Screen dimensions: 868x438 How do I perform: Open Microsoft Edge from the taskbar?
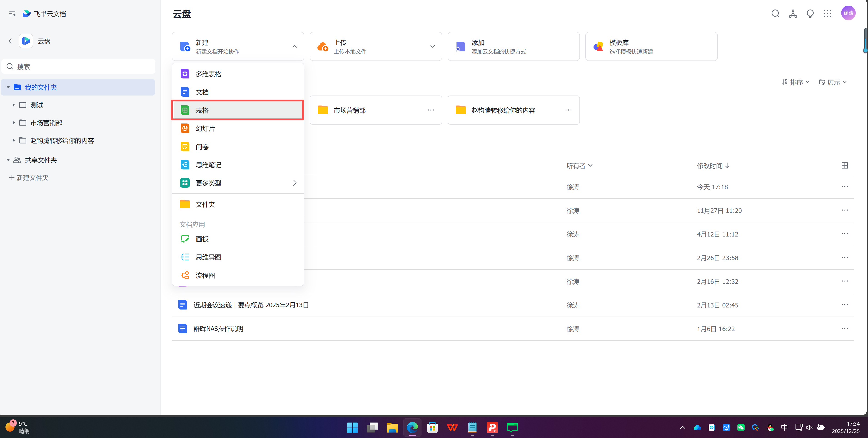tap(412, 428)
